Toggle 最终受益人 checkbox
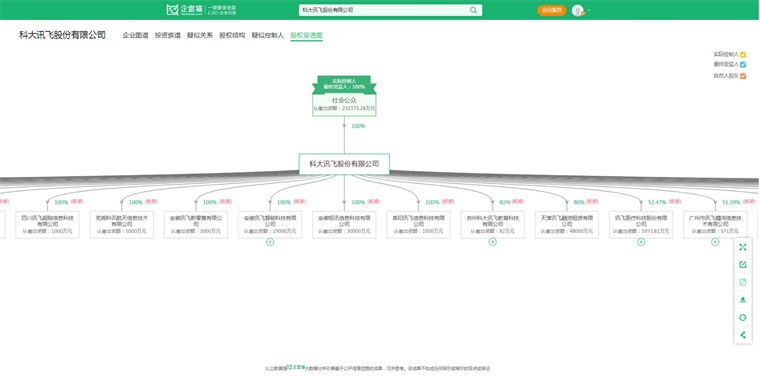Screen dimensions: 760x376 click(x=743, y=64)
